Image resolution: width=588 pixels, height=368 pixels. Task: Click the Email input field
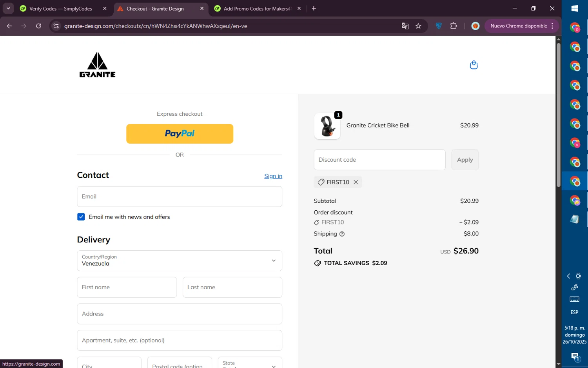pyautogui.click(x=180, y=197)
